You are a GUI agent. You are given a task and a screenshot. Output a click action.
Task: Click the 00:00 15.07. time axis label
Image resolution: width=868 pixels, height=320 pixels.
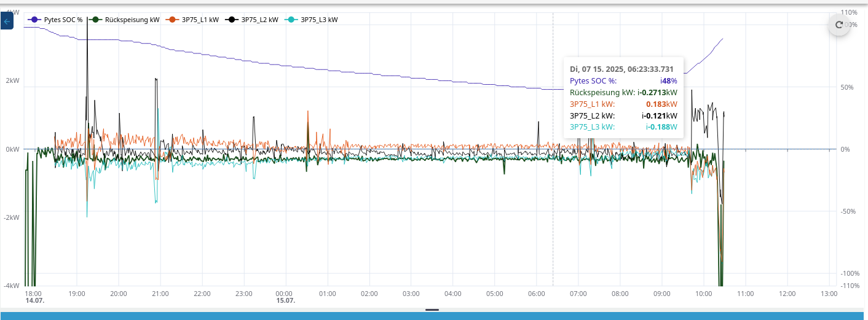(285, 297)
